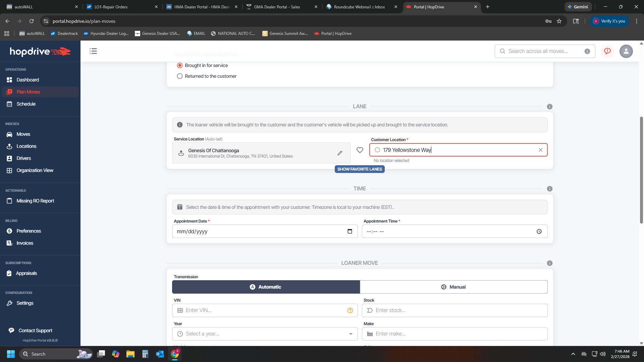Open the Lane section info icon

click(549, 107)
